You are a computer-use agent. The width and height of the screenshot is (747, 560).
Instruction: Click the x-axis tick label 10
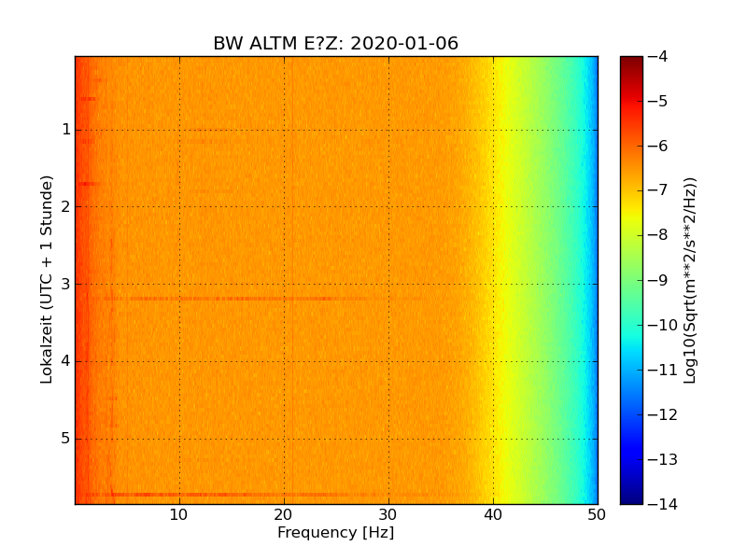pyautogui.click(x=178, y=515)
